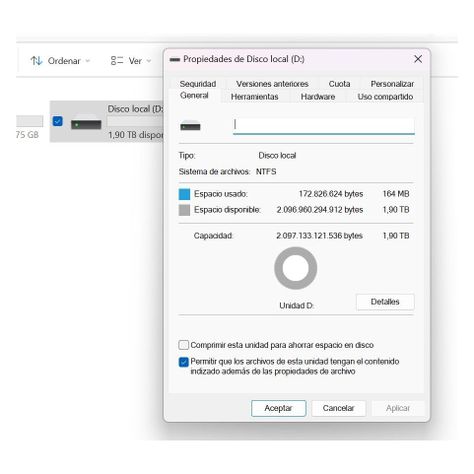The width and height of the screenshot is (474, 474).
Task: Click the Unidad D: label
Action: (x=297, y=306)
